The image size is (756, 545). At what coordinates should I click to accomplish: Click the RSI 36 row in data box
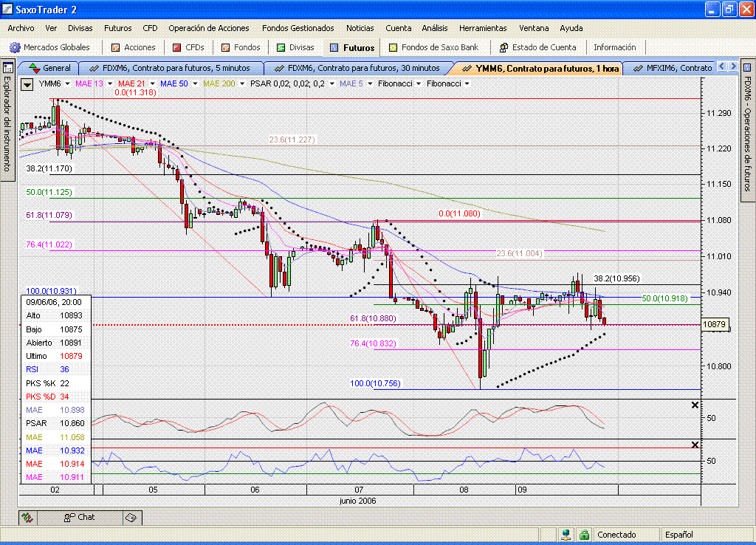[55, 369]
